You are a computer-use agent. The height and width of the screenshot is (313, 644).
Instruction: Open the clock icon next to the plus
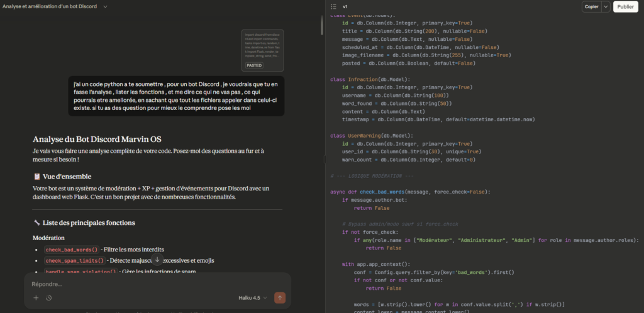pos(48,298)
